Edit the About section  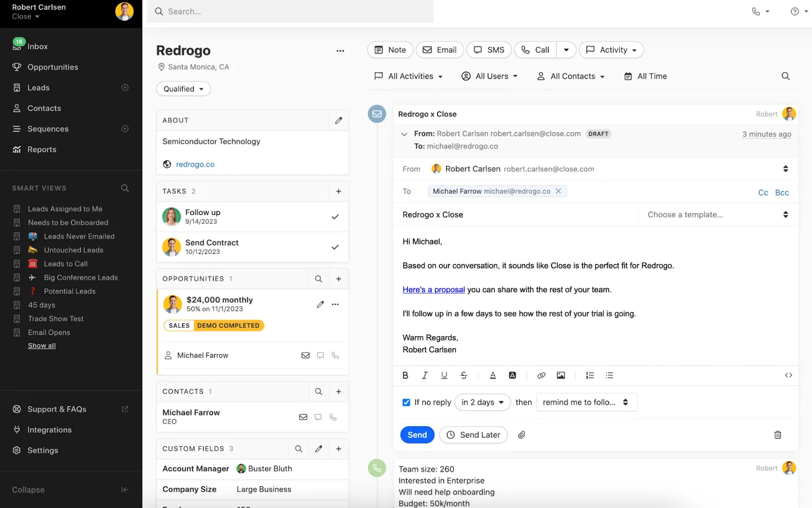pos(339,120)
